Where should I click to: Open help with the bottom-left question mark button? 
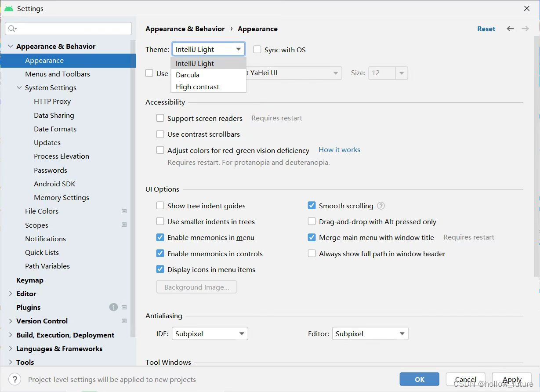coord(14,379)
